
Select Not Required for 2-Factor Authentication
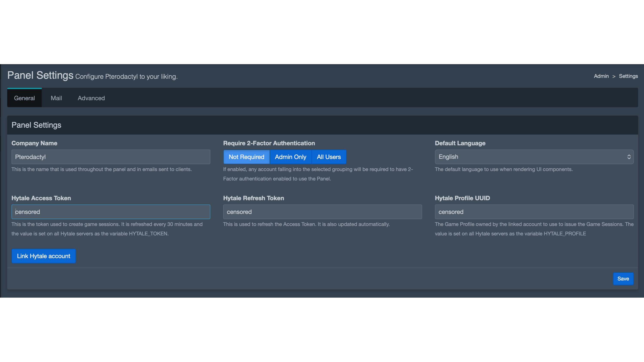pos(246,157)
